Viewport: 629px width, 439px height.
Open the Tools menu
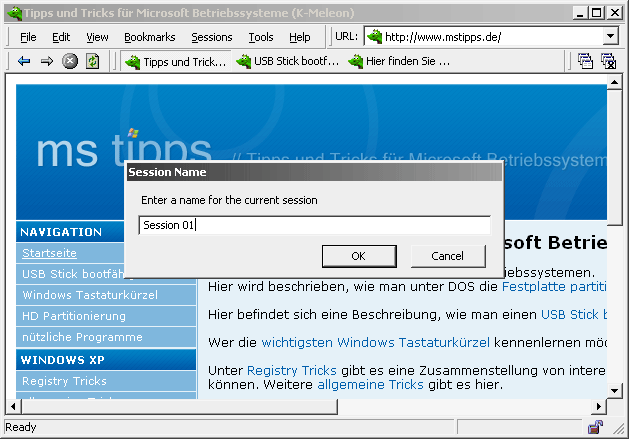pyautogui.click(x=261, y=37)
